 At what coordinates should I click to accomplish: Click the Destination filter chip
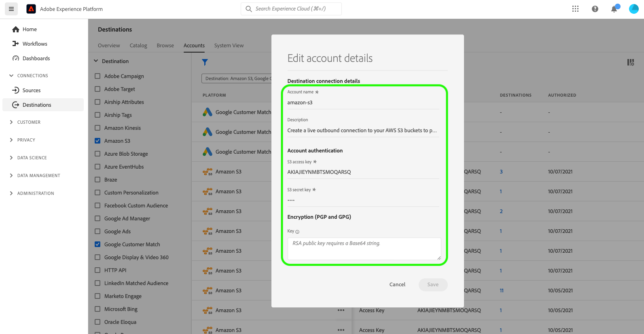237,78
